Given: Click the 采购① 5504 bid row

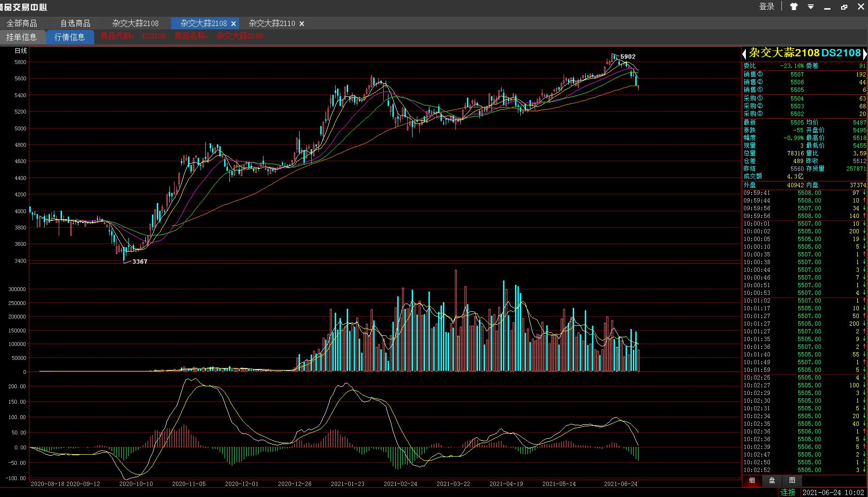Looking at the screenshot, I should pos(805,99).
